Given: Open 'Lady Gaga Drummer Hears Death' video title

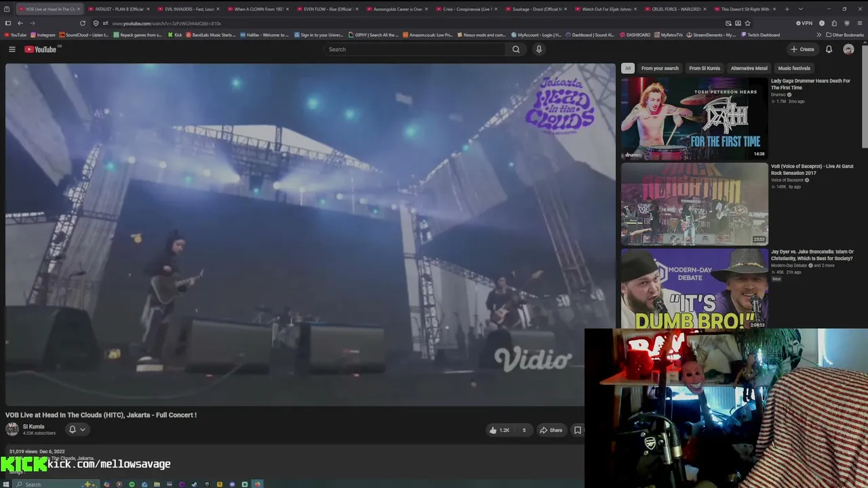Looking at the screenshot, I should (810, 84).
